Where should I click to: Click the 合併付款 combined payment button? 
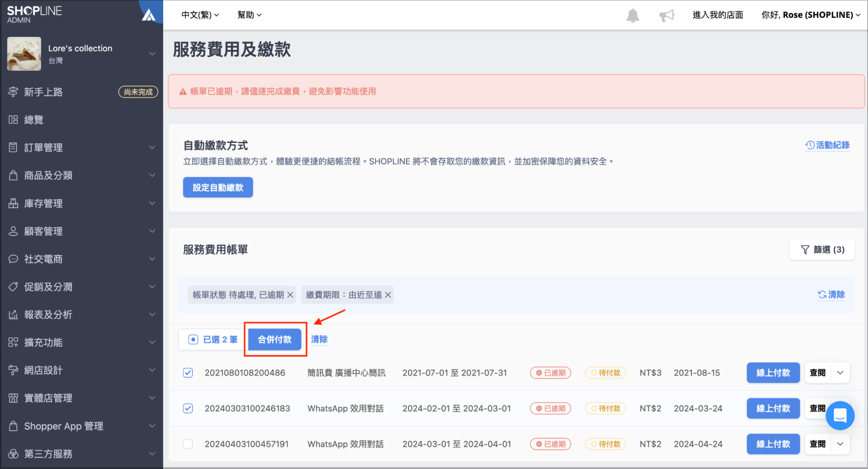275,340
